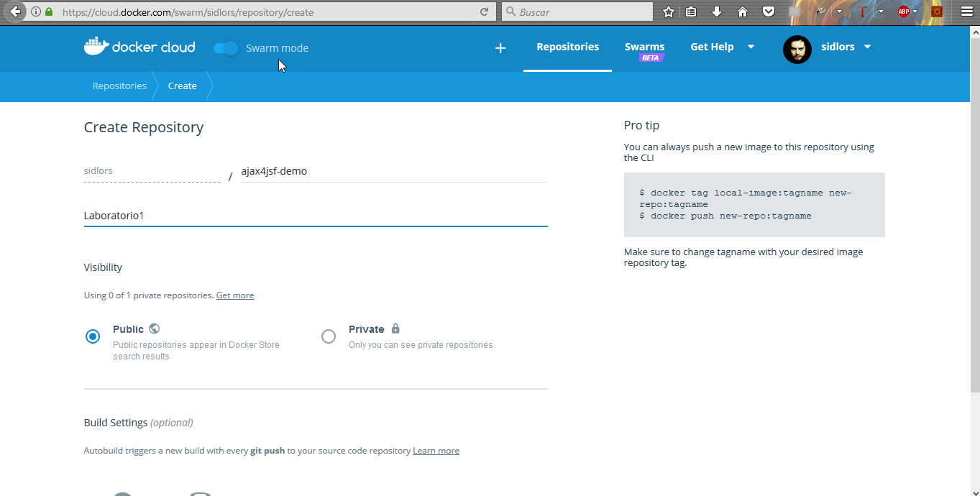Click the globe icon next to Public

point(155,329)
